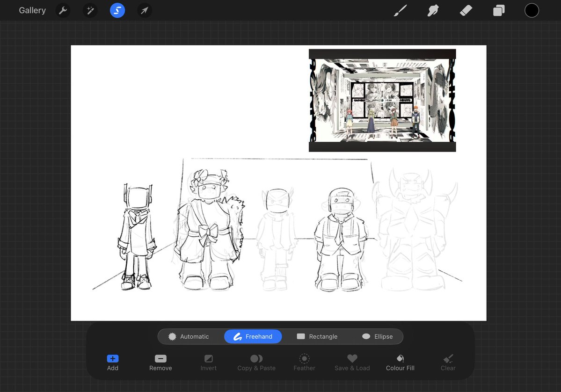Open the Feather option
The image size is (561, 392).
tap(305, 363)
